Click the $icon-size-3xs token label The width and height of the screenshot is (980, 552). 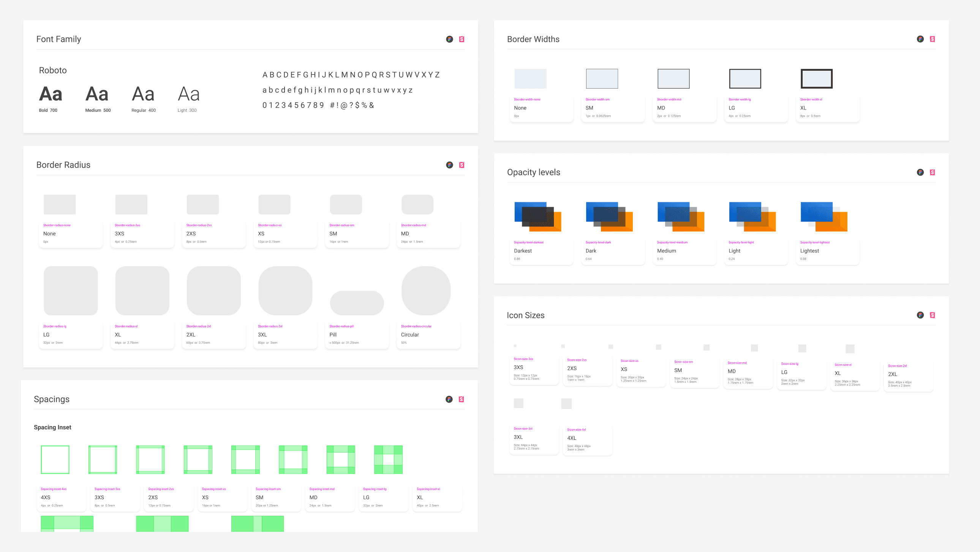click(x=523, y=358)
